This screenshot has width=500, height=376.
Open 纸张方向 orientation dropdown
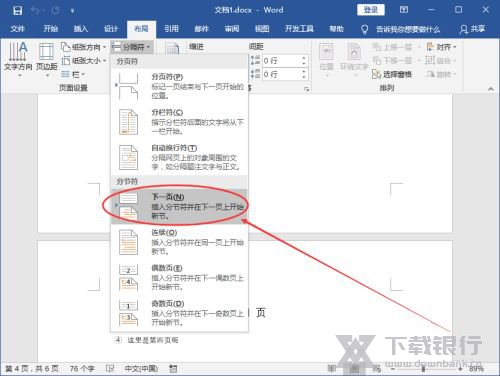(84, 47)
